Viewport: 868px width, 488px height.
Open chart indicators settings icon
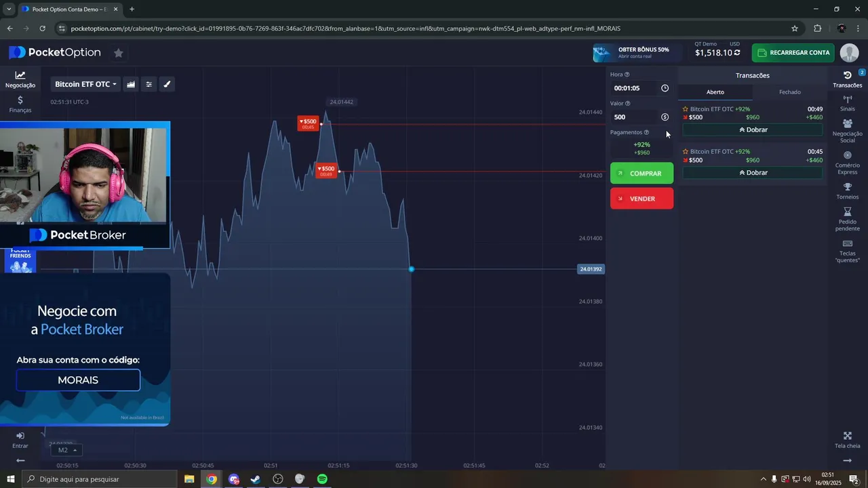(149, 84)
